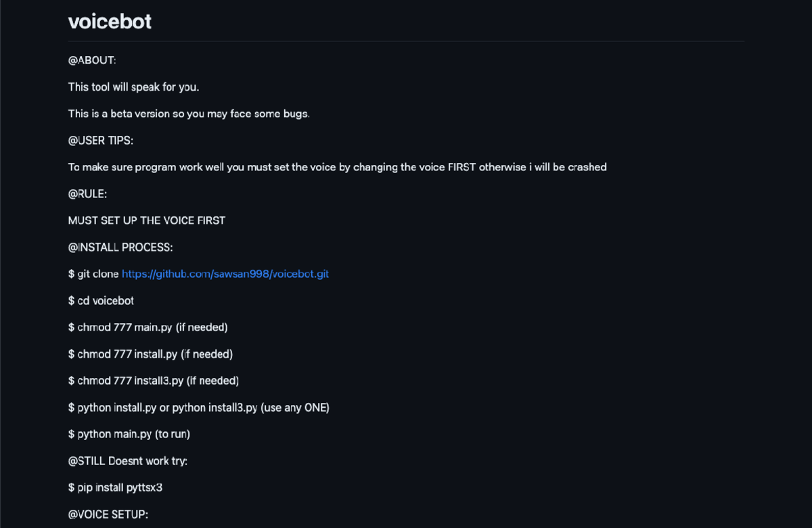Click the @RULE: section label
The height and width of the screenshot is (528, 812).
coord(87,194)
